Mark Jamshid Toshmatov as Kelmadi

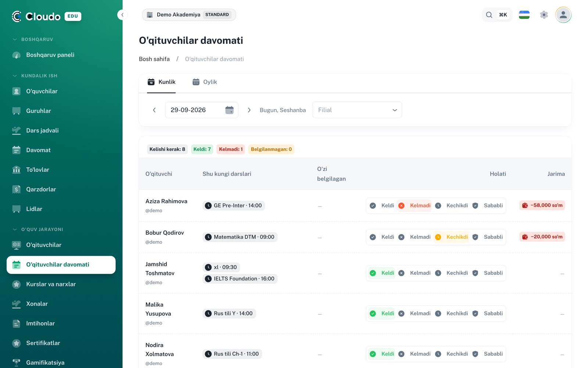pyautogui.click(x=415, y=273)
